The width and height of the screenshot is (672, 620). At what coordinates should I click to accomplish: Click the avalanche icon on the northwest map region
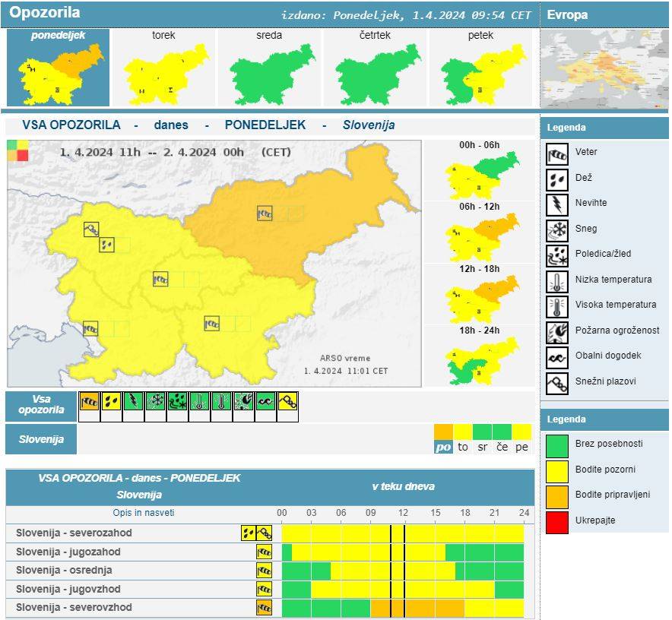[x=91, y=229]
